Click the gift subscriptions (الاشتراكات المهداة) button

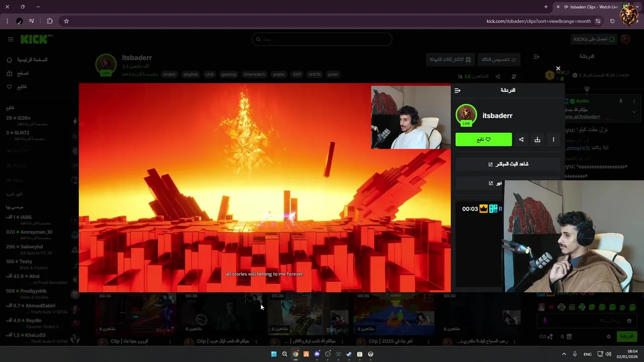[450, 59]
